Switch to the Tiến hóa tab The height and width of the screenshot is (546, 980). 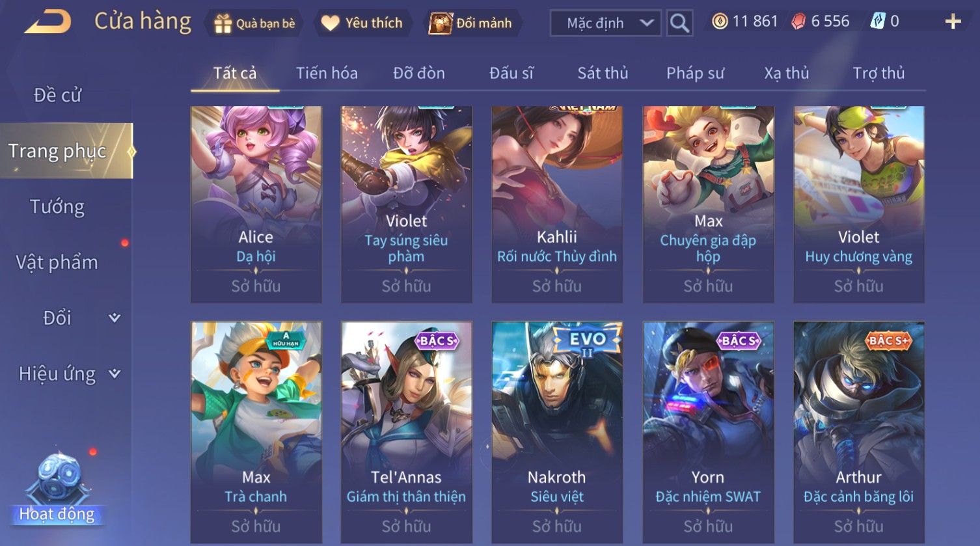[x=327, y=73]
